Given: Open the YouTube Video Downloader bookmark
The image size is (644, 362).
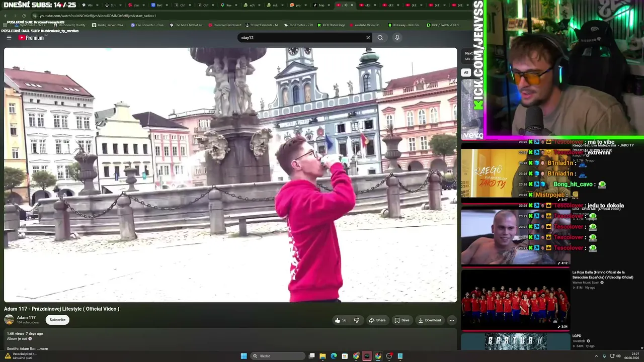Looking at the screenshot, I should coord(365,25).
